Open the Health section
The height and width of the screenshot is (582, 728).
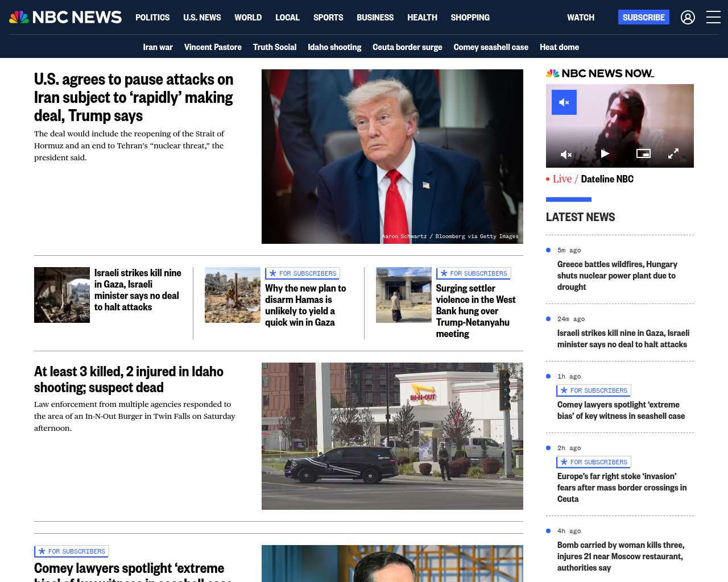422,18
